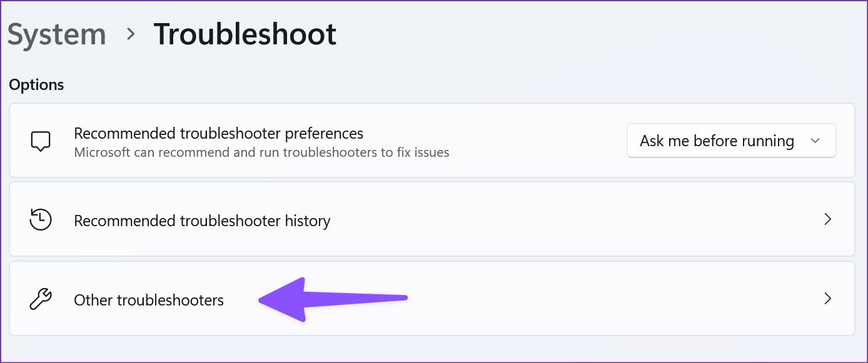Click the Options section heading
Image resolution: width=868 pixels, height=363 pixels.
[36, 84]
